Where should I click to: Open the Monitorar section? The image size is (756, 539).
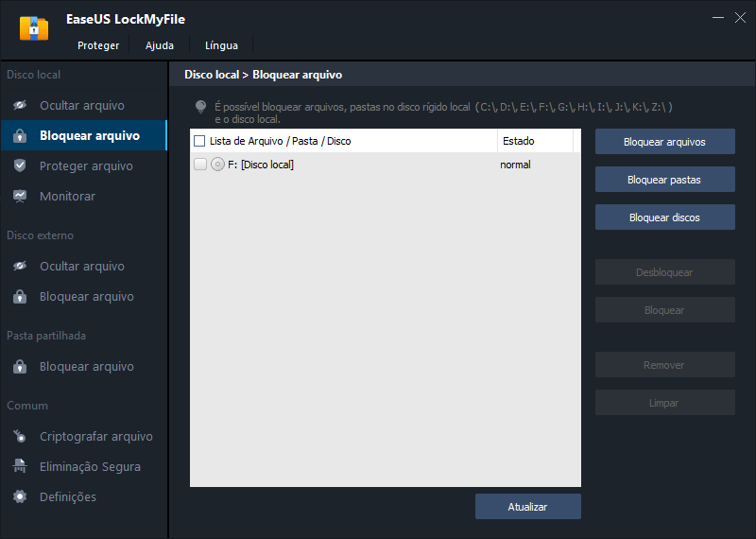click(x=84, y=197)
